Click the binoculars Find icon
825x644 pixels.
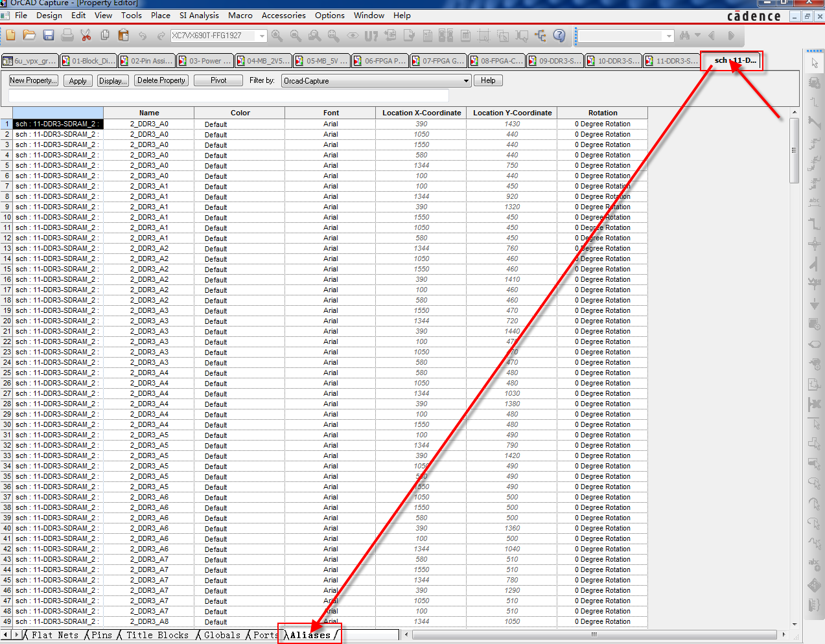click(x=684, y=36)
